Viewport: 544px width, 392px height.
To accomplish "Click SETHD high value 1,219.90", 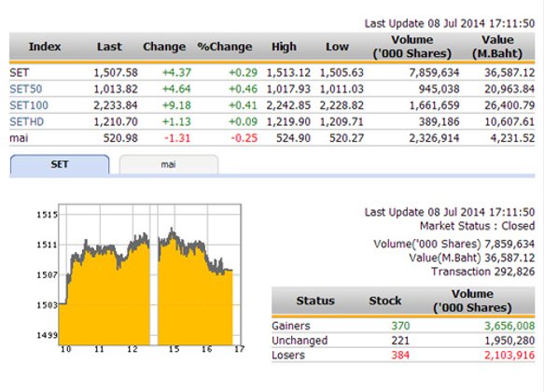I will pyautogui.click(x=288, y=121).
